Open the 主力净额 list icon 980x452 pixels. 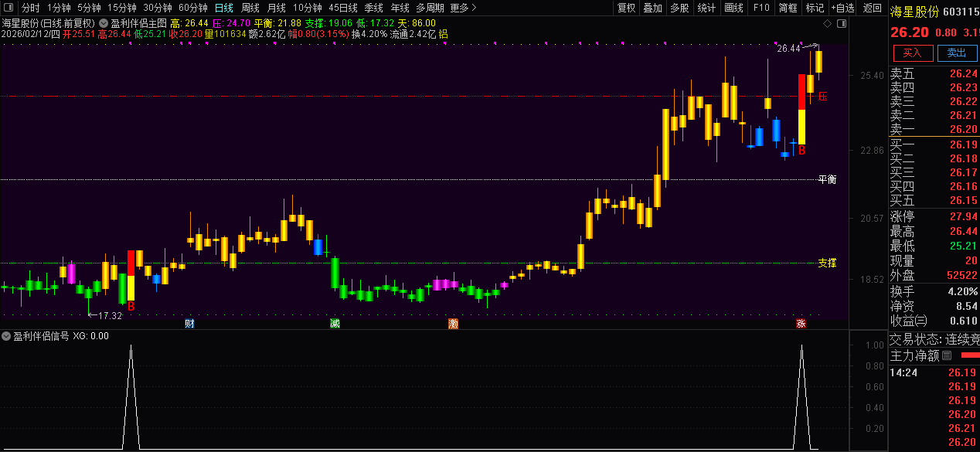pyautogui.click(x=946, y=356)
